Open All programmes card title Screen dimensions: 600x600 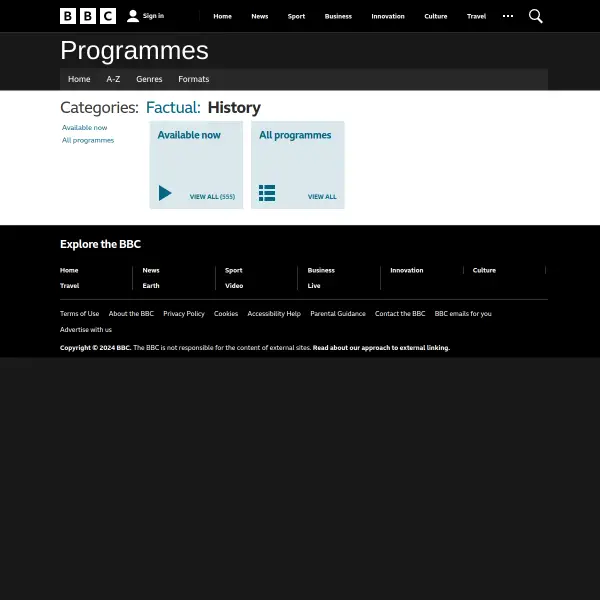click(x=295, y=135)
